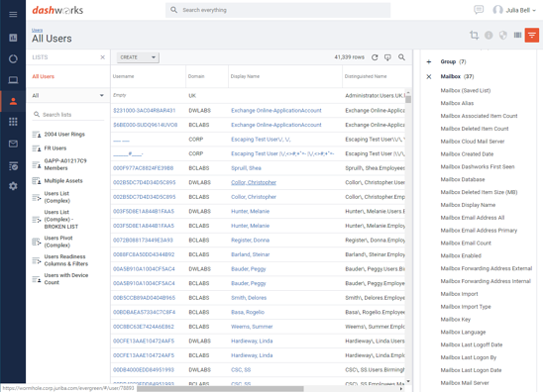
Task: Sort by the Distinguished Name column header
Action: (366, 76)
